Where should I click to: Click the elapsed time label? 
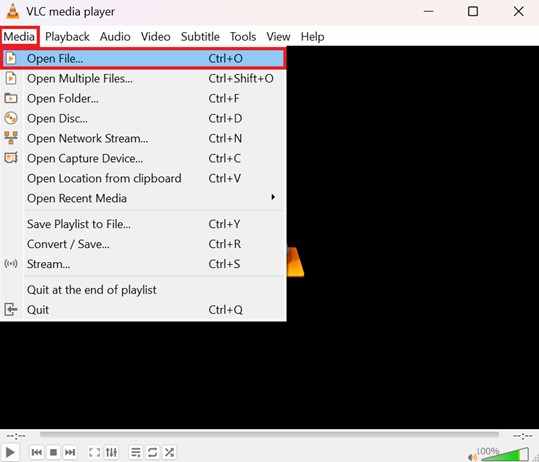pyautogui.click(x=16, y=436)
